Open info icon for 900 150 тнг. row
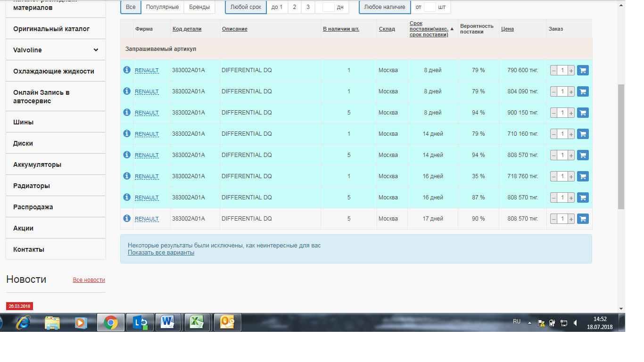Viewport: 644px width, 362px height. point(126,112)
